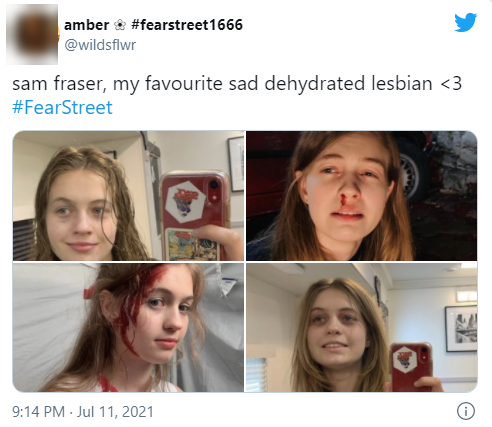Viewport: 492px width, 427px height.
Task: Click the flower emoji in display name
Action: (120, 25)
